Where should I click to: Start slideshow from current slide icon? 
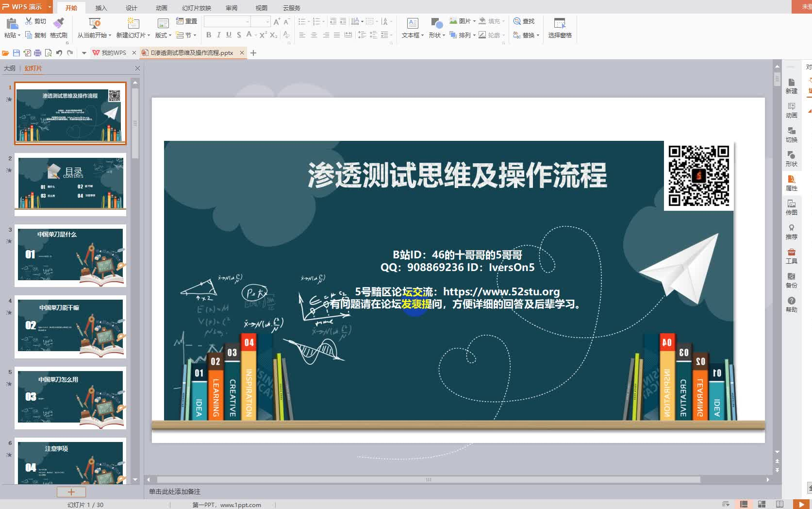pyautogui.click(x=94, y=23)
